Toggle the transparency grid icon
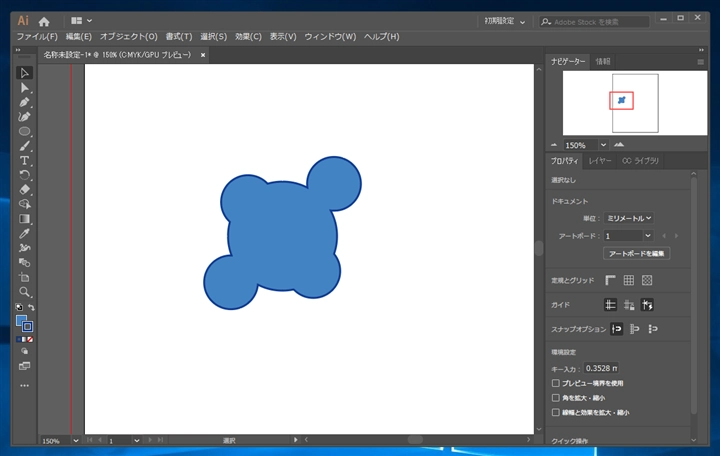Image resolution: width=720 pixels, height=456 pixels. (x=647, y=280)
